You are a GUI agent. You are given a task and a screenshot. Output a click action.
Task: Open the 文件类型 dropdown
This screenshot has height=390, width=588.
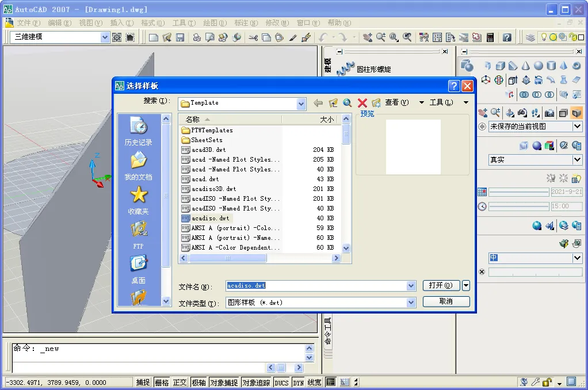(411, 301)
